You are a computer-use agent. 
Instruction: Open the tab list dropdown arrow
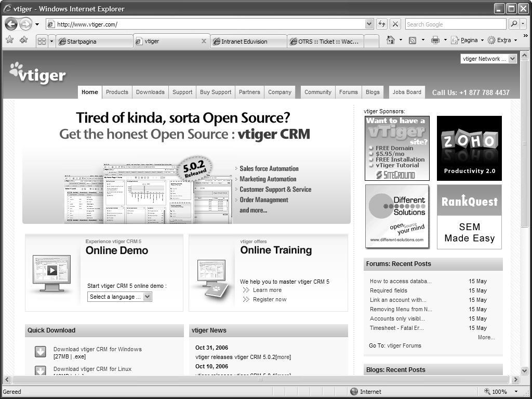pos(51,42)
